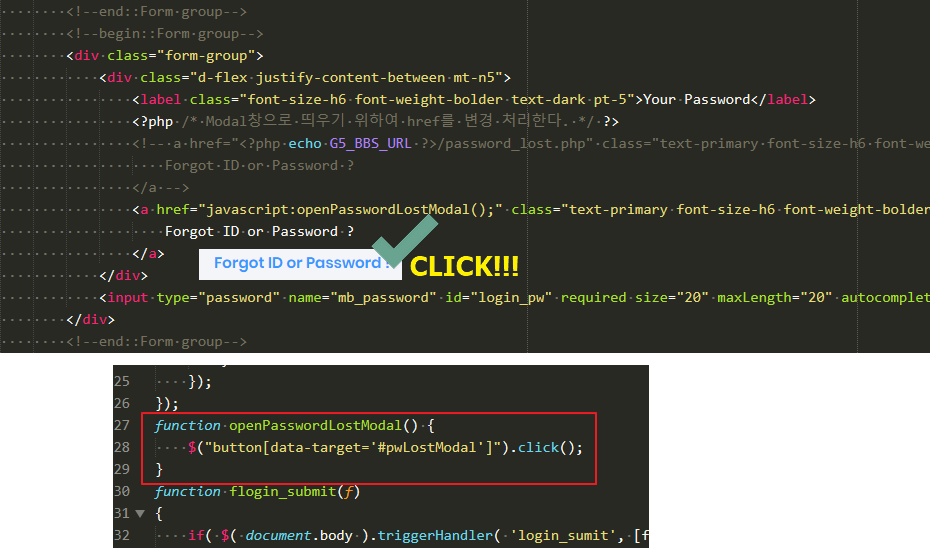Viewport: 930px width, 548px height.
Task: Click "button[data-target='#pwLostModal']" selector string
Action: click(x=353, y=448)
